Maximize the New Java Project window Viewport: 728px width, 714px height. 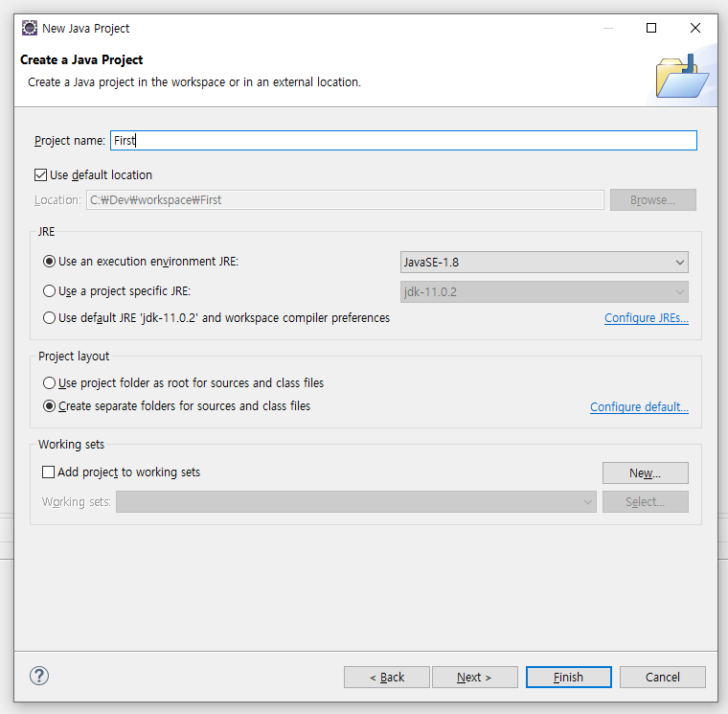click(651, 28)
